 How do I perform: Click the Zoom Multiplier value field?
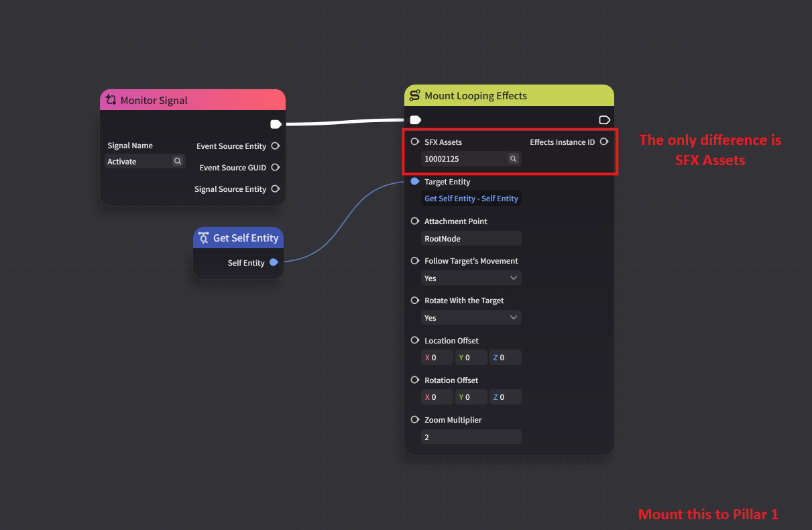click(471, 437)
